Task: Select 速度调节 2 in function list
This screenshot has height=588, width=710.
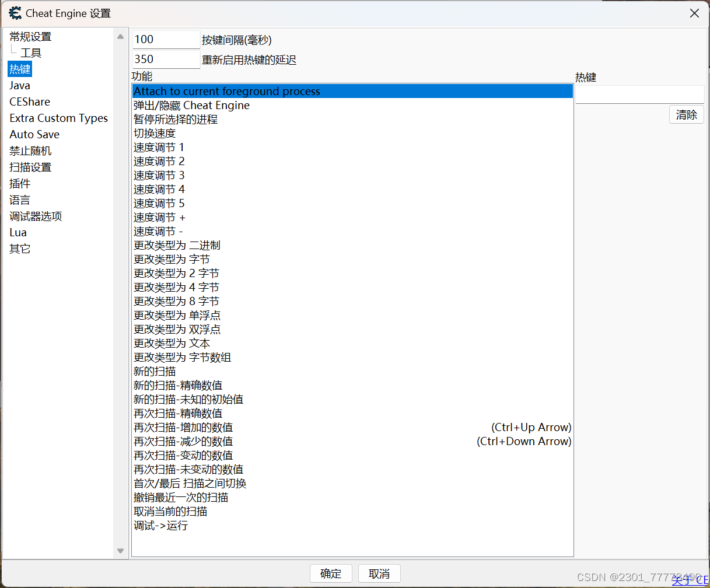Action: coord(352,162)
